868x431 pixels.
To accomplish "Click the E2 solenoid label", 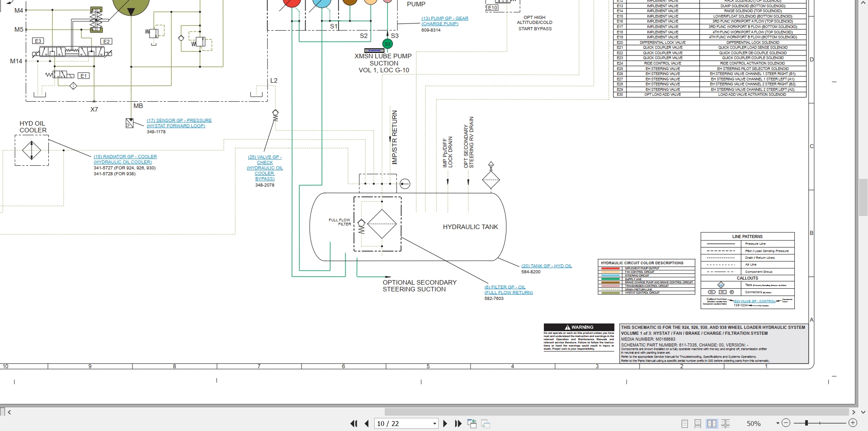I will tap(106, 41).
